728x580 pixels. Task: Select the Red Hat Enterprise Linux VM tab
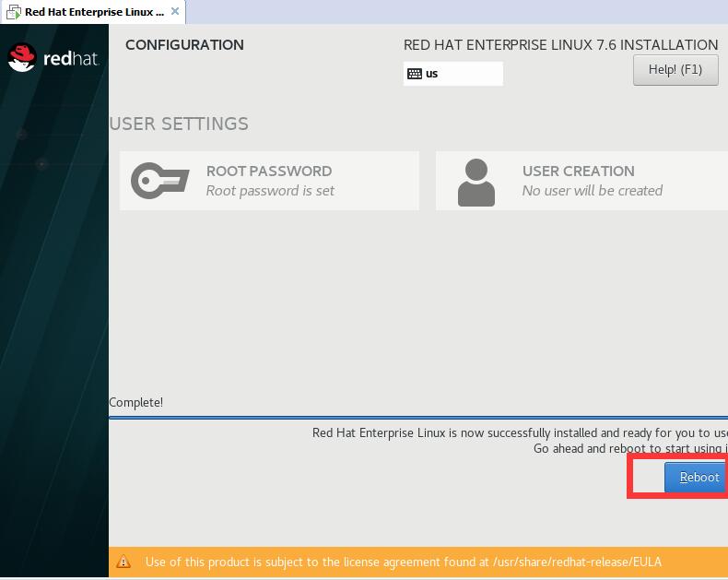pos(93,12)
